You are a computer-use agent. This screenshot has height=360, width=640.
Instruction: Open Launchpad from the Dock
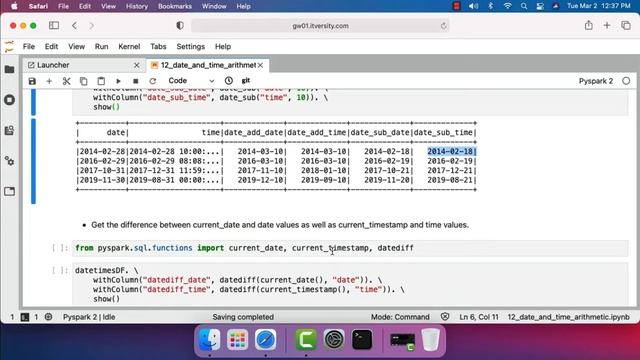(238, 340)
